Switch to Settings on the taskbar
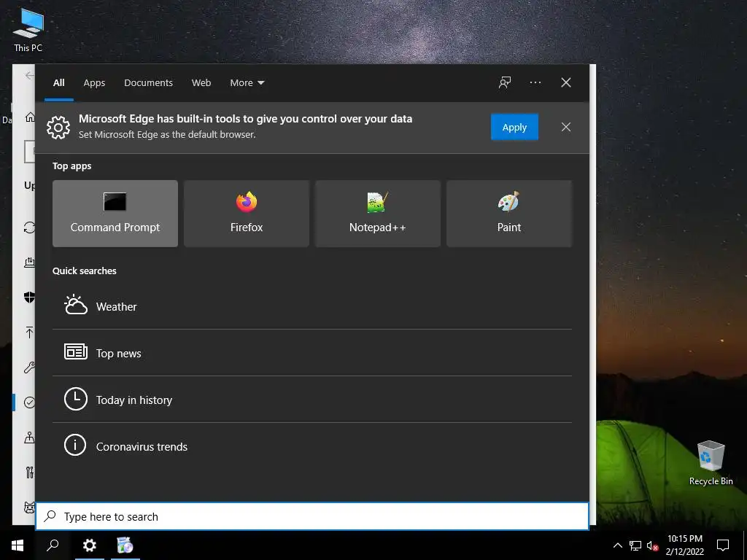747x560 pixels. coord(89,545)
